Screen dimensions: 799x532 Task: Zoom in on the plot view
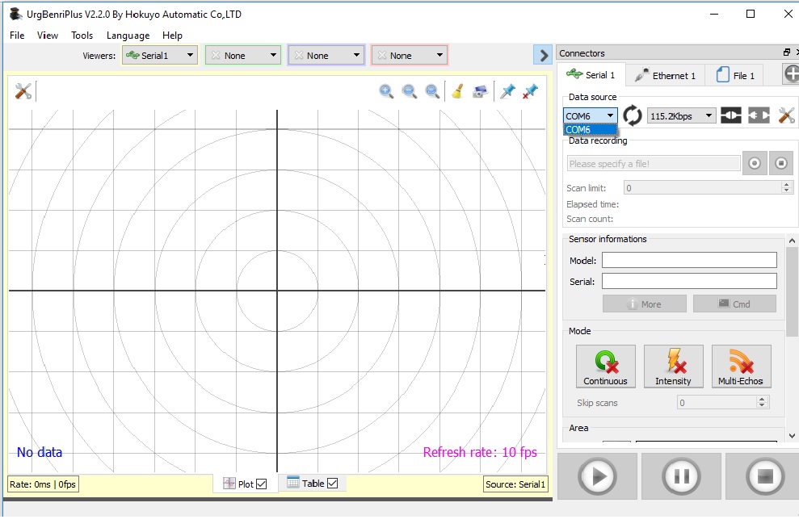coord(386,92)
